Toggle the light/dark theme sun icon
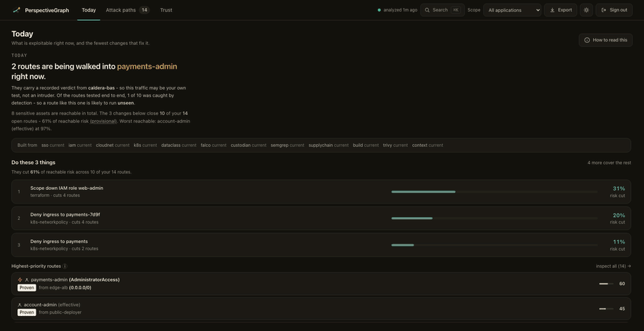The height and width of the screenshot is (331, 644). click(586, 10)
